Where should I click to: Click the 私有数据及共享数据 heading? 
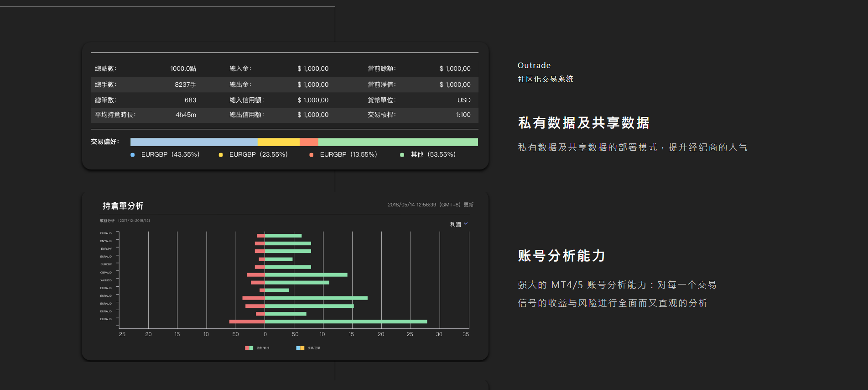pos(584,123)
